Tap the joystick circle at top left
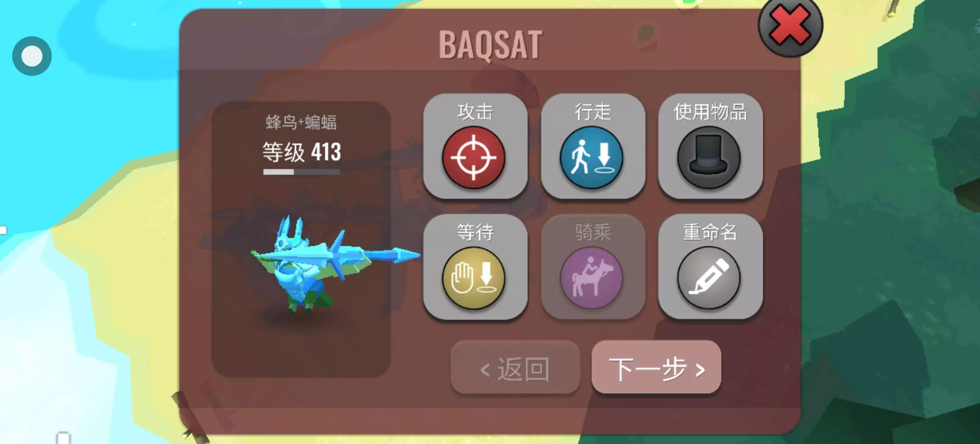This screenshot has width=980, height=444. click(32, 56)
